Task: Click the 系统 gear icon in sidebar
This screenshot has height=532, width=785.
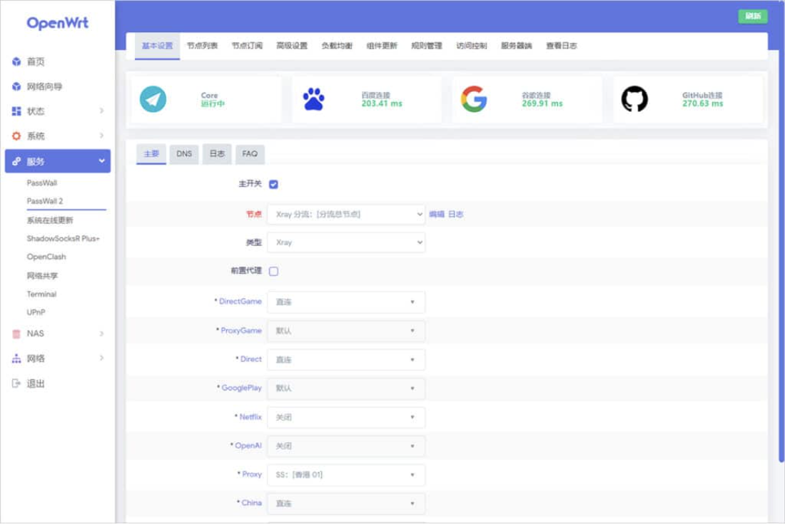Action: click(x=16, y=136)
